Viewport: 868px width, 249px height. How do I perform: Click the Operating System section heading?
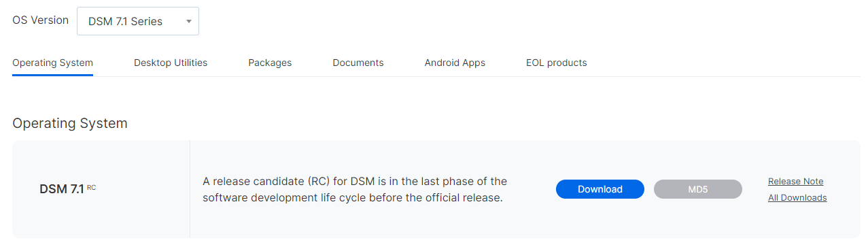point(70,123)
